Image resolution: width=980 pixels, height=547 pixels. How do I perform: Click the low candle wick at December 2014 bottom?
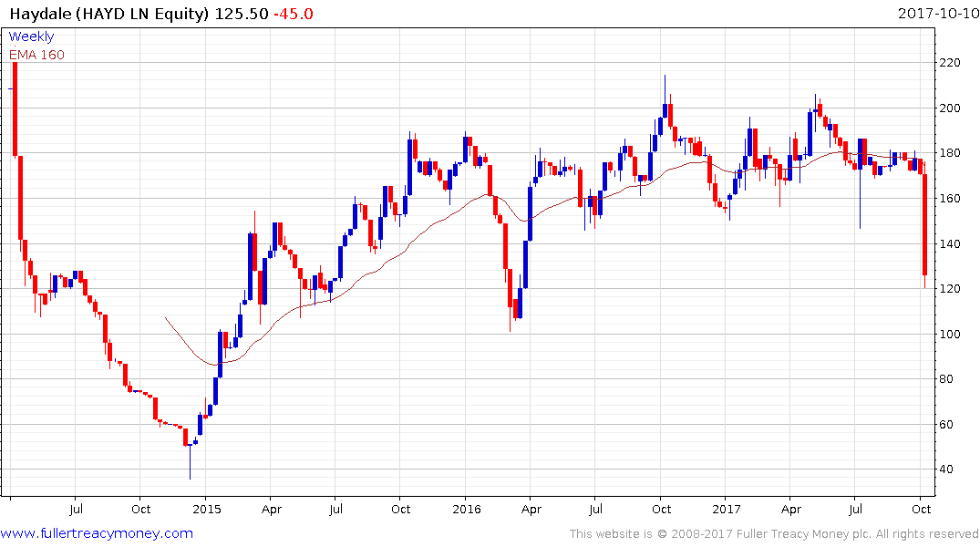point(190,462)
